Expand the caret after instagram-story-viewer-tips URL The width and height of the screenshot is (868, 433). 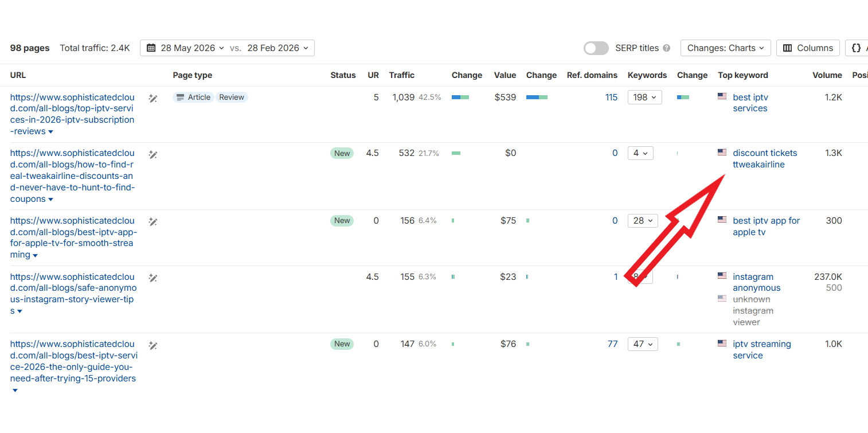point(19,311)
